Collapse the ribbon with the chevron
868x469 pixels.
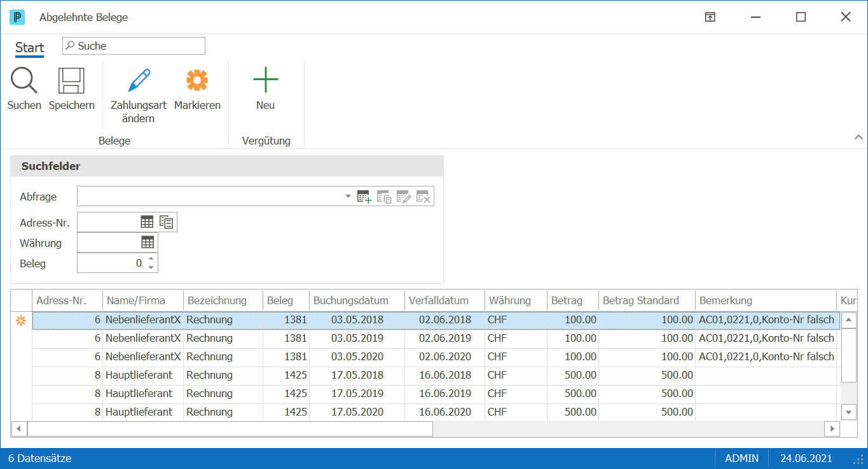858,137
